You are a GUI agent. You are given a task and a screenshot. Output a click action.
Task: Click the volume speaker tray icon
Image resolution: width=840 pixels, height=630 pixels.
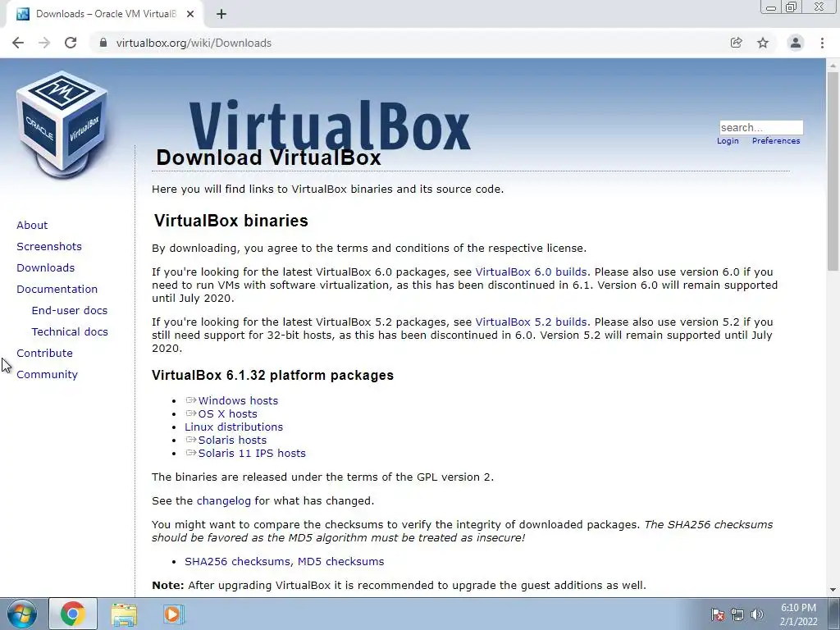[x=757, y=614]
